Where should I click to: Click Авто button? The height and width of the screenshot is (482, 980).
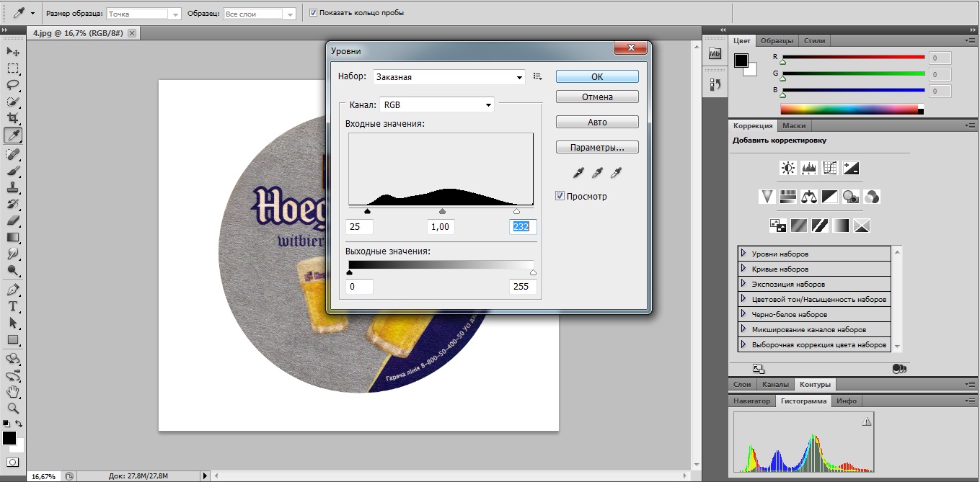pos(597,122)
